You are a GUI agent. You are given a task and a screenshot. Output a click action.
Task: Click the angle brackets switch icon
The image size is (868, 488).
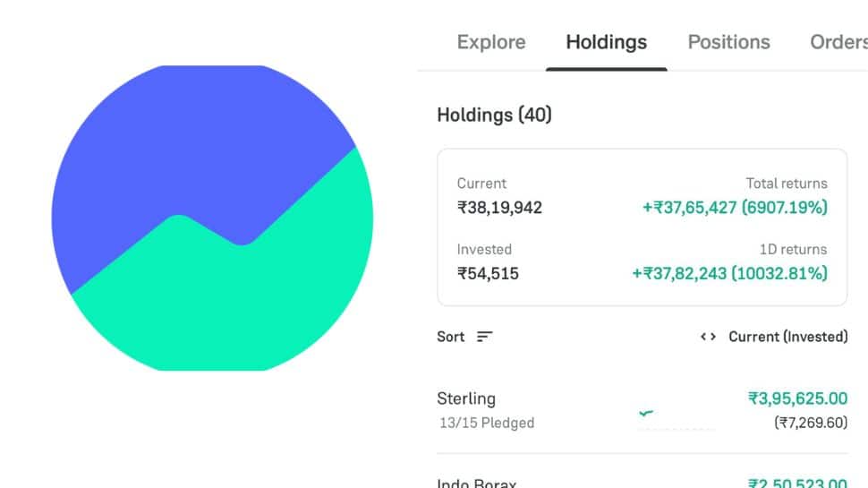(x=708, y=337)
